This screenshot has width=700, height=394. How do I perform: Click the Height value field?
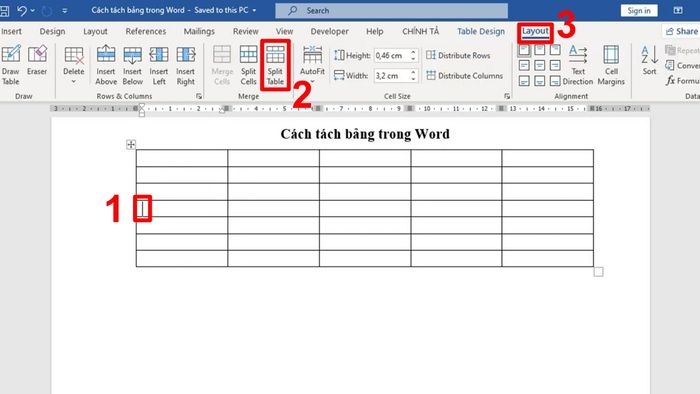pyautogui.click(x=391, y=55)
